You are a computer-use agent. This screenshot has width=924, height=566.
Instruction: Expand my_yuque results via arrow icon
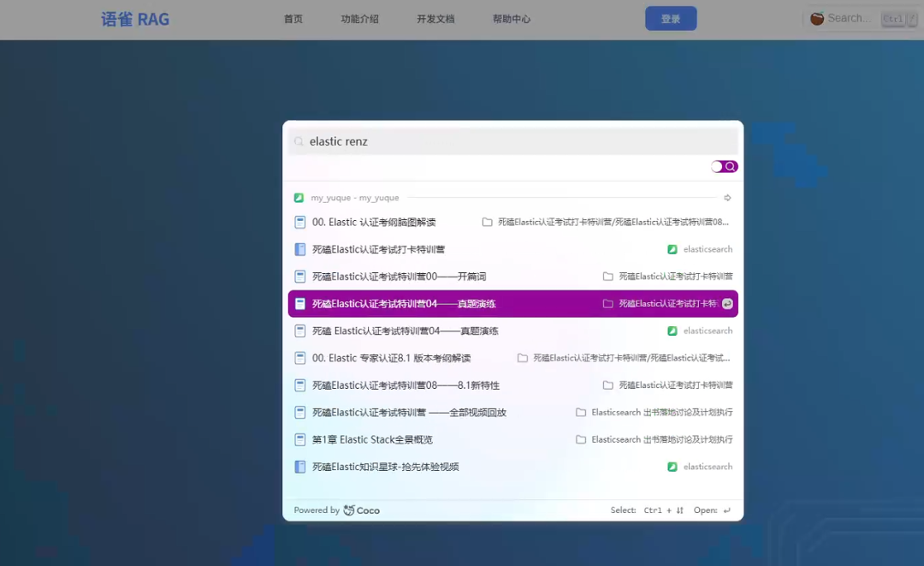pyautogui.click(x=728, y=198)
